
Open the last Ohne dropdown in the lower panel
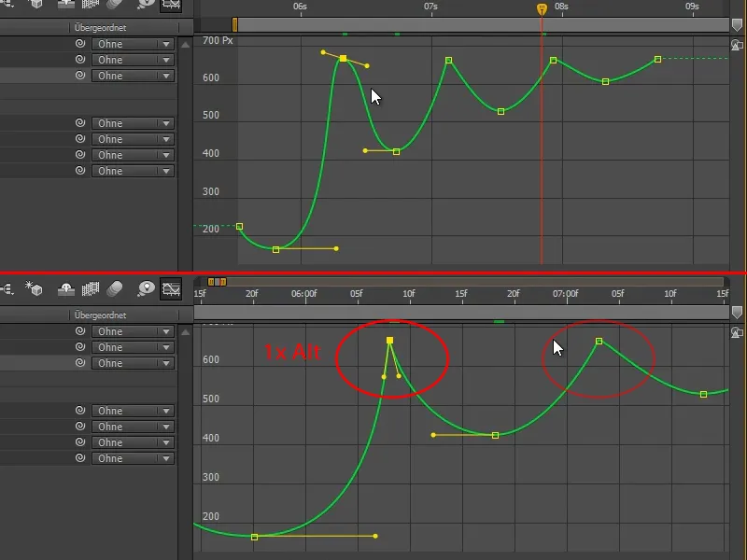pos(131,458)
